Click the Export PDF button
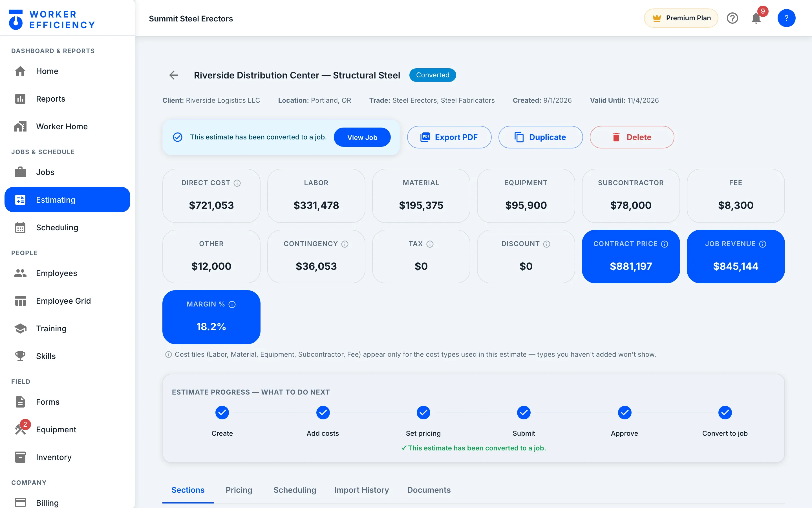 tap(449, 137)
